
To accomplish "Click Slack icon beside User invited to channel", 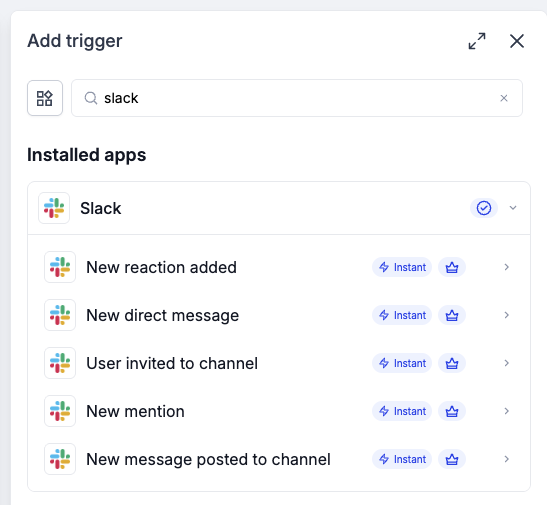I will coord(60,363).
